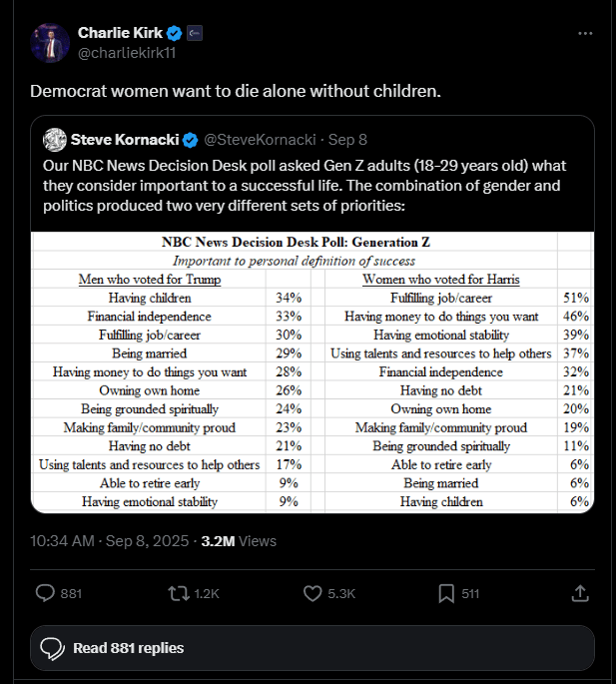Click the Charlie Kirk display name
The image size is (616, 684).
coord(120,33)
